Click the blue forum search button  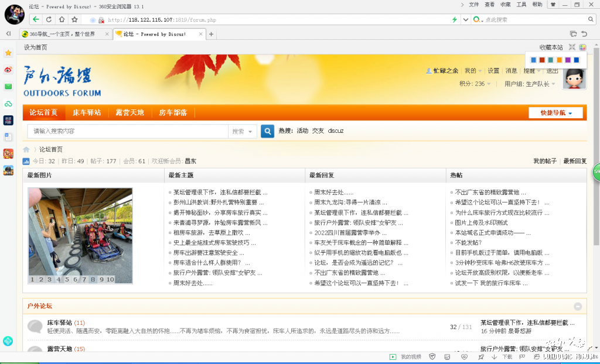(x=267, y=131)
